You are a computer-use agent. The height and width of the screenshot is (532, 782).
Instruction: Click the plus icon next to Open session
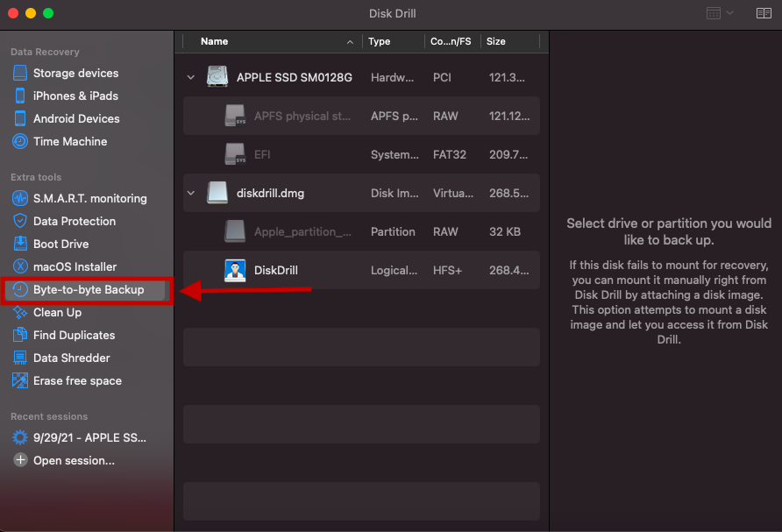[20, 460]
